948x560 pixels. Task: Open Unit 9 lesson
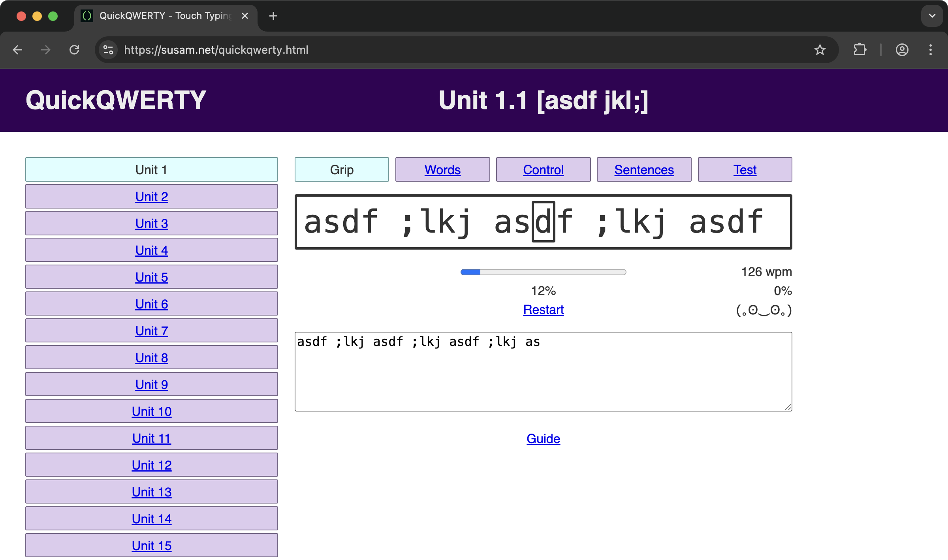(x=152, y=385)
